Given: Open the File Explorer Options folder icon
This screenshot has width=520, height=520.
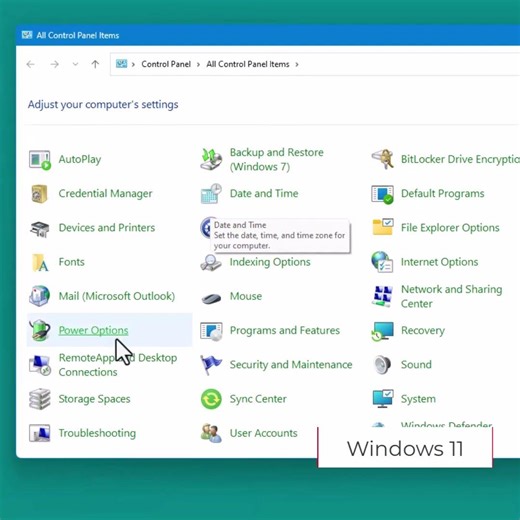Looking at the screenshot, I should tap(382, 227).
